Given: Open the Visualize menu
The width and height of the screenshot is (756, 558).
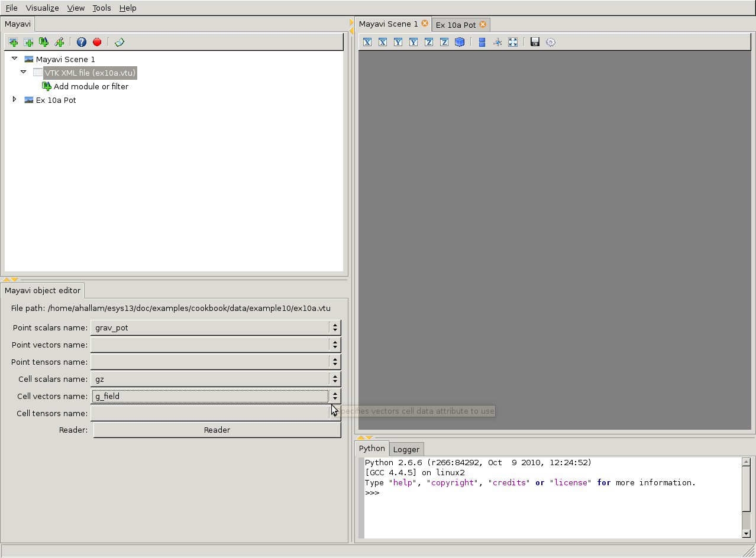Looking at the screenshot, I should point(42,8).
